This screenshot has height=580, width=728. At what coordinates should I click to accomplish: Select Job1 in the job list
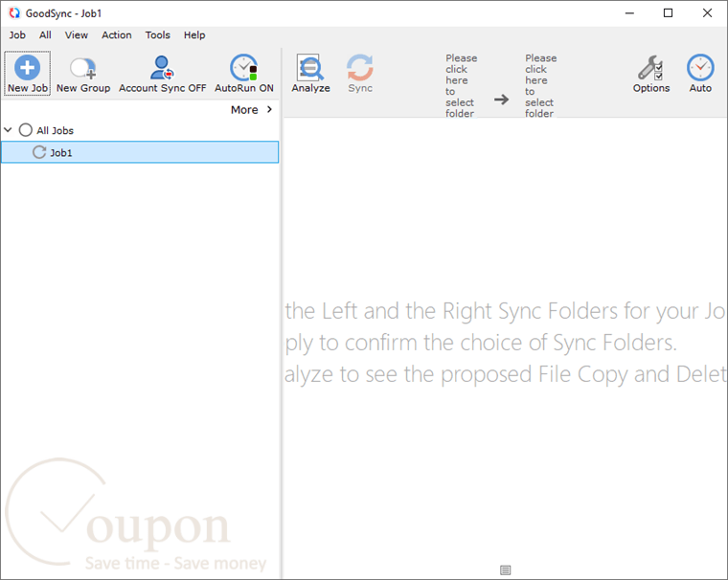[140, 152]
